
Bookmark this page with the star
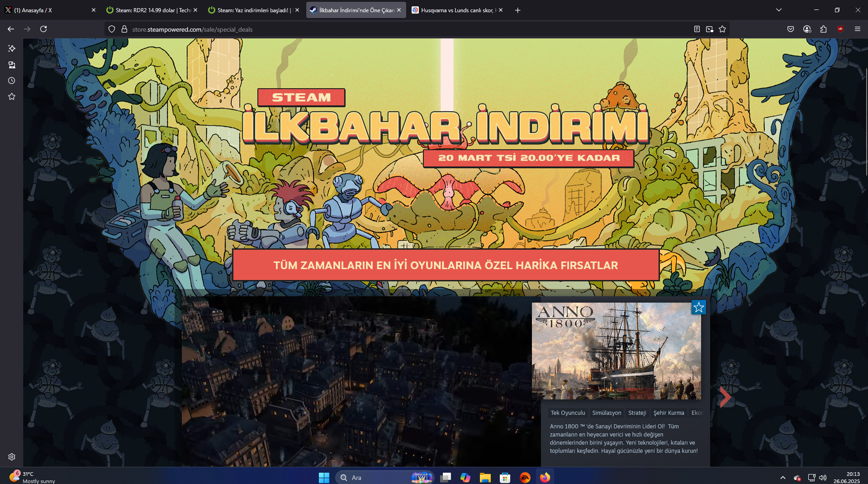point(722,29)
